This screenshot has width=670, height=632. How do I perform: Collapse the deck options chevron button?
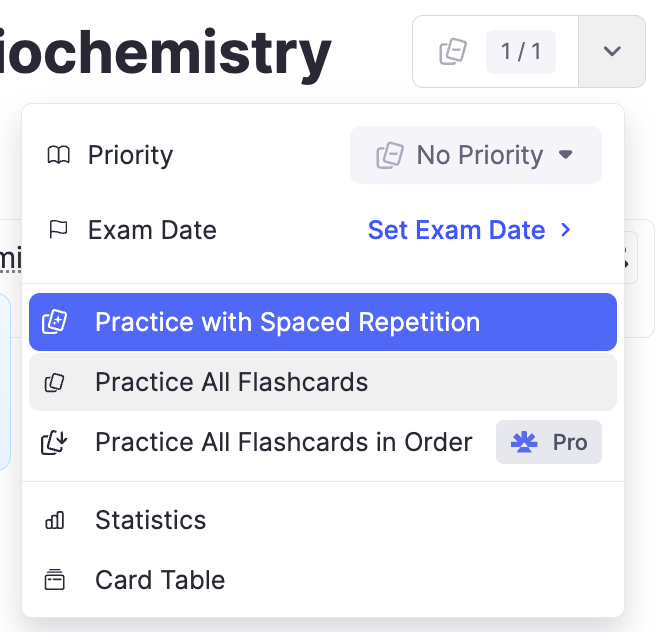(612, 52)
